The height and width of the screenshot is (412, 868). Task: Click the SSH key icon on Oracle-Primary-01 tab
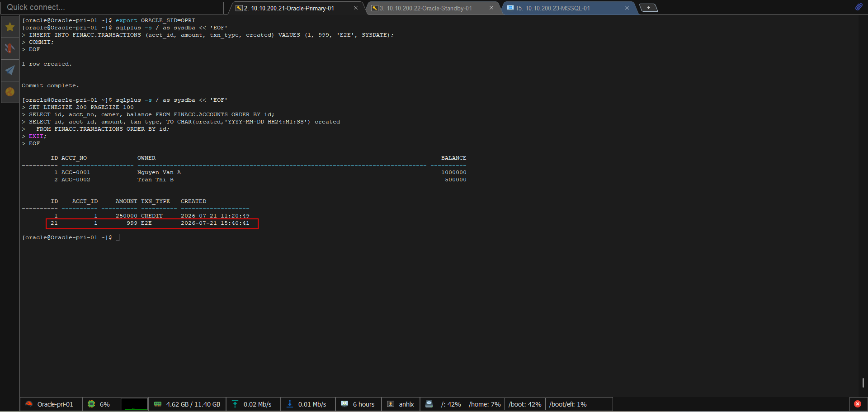click(239, 8)
